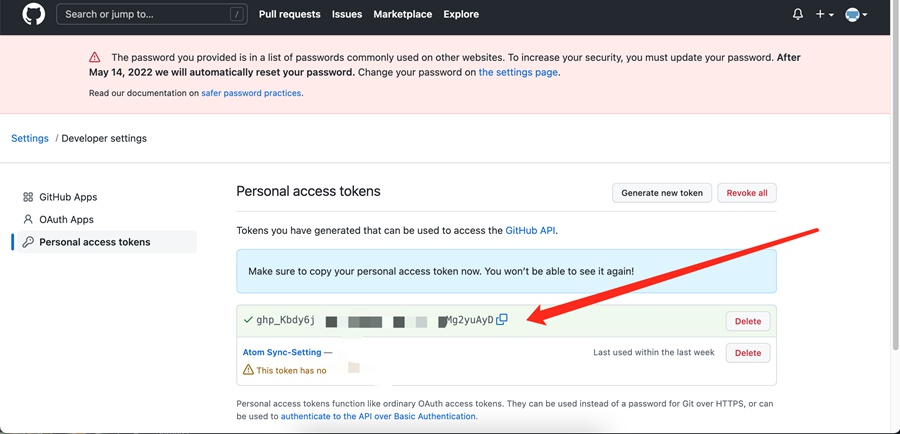Open the notifications bell
This screenshot has height=434, width=900.
(798, 15)
